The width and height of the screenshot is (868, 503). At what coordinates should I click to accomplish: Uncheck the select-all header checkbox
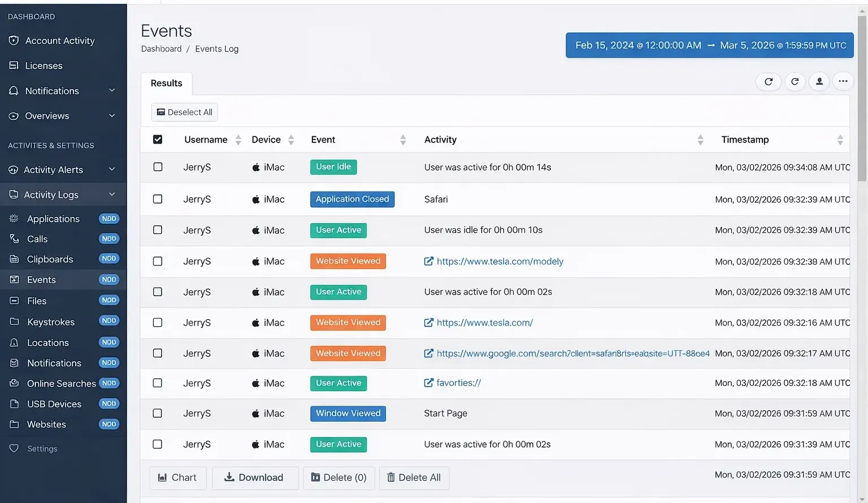(x=158, y=140)
